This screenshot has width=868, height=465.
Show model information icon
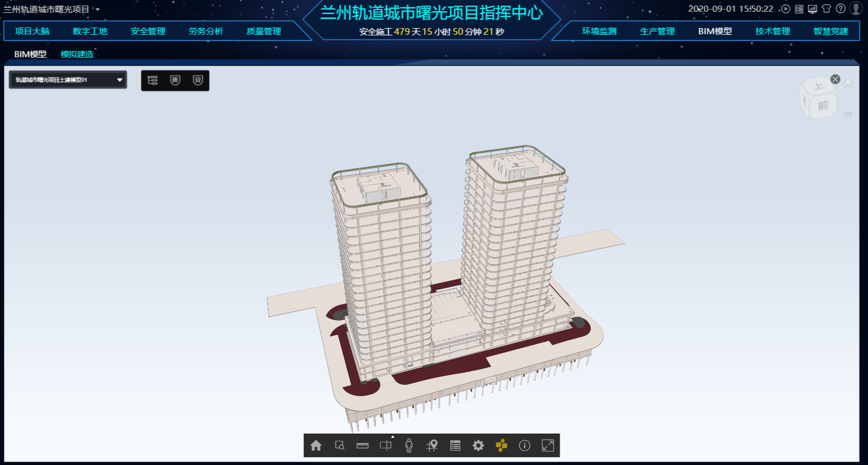(x=524, y=445)
